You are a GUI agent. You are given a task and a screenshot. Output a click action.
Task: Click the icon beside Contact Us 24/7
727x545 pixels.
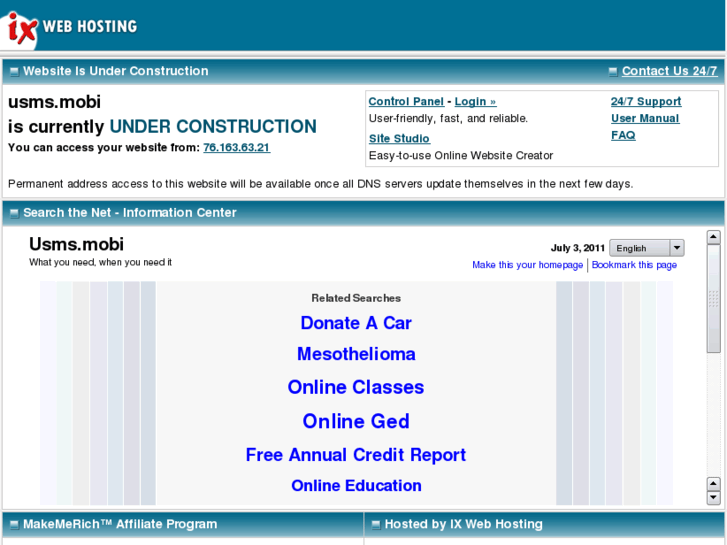612,71
